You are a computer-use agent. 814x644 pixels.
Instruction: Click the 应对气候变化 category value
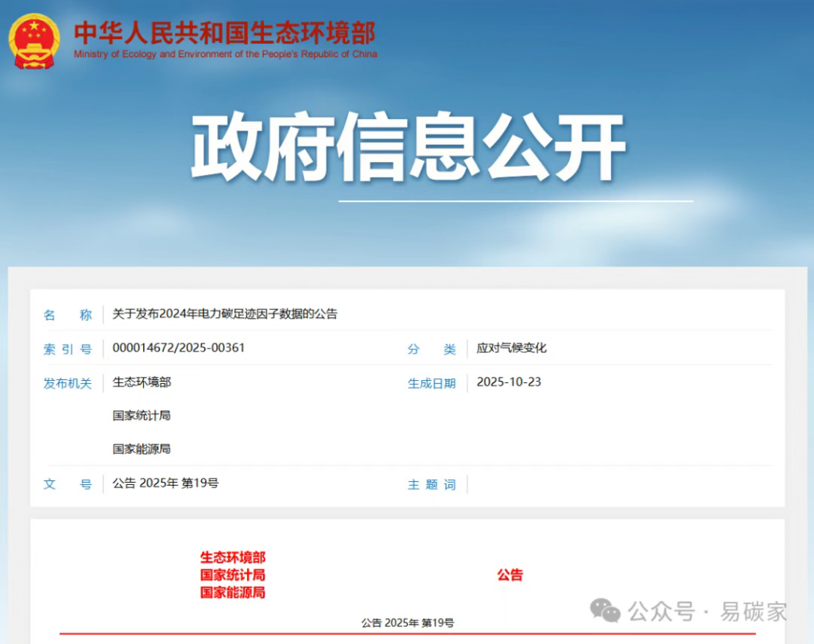tap(511, 348)
